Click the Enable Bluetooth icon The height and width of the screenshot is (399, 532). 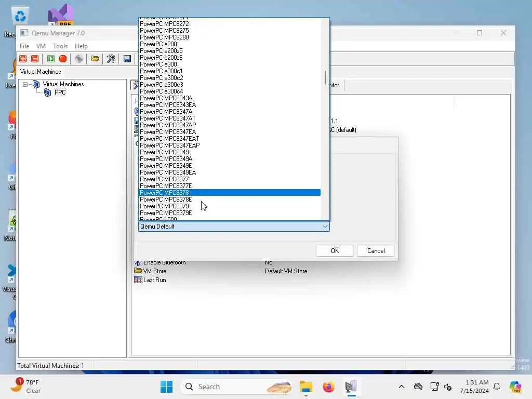[x=137, y=262]
